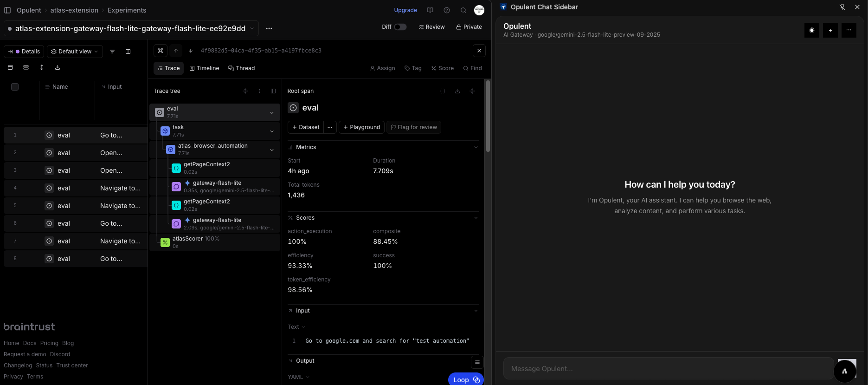Collapse the eval span in trace tree
The image size is (868, 385).
272,113
